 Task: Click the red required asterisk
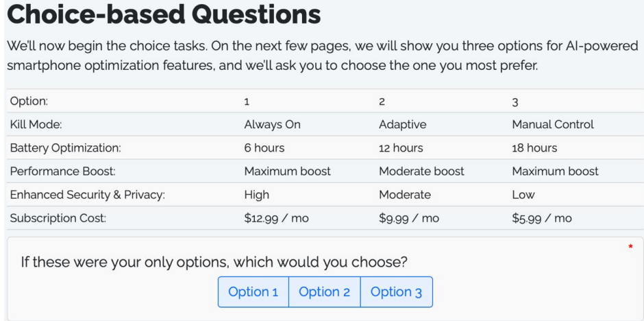(x=630, y=248)
